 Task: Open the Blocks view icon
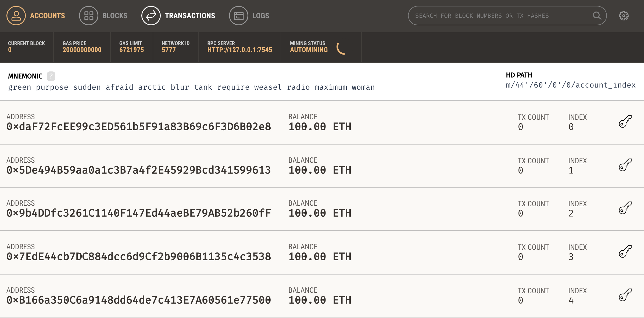pyautogui.click(x=89, y=15)
